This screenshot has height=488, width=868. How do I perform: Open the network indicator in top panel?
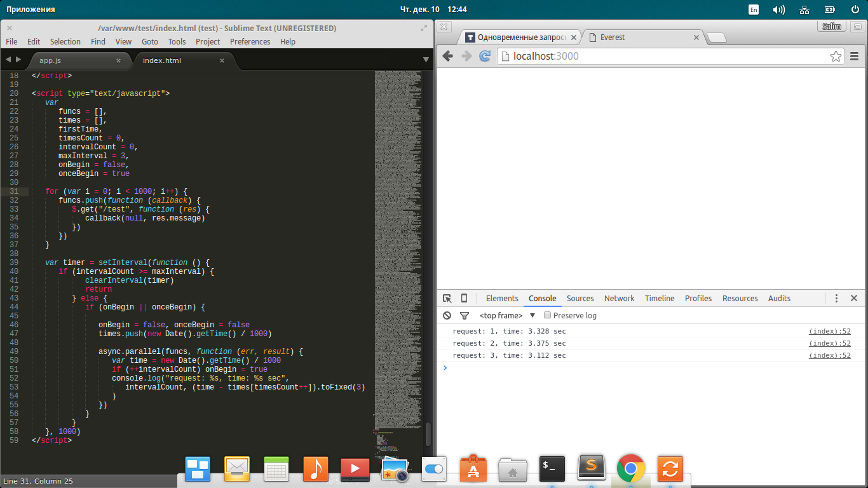(x=804, y=10)
